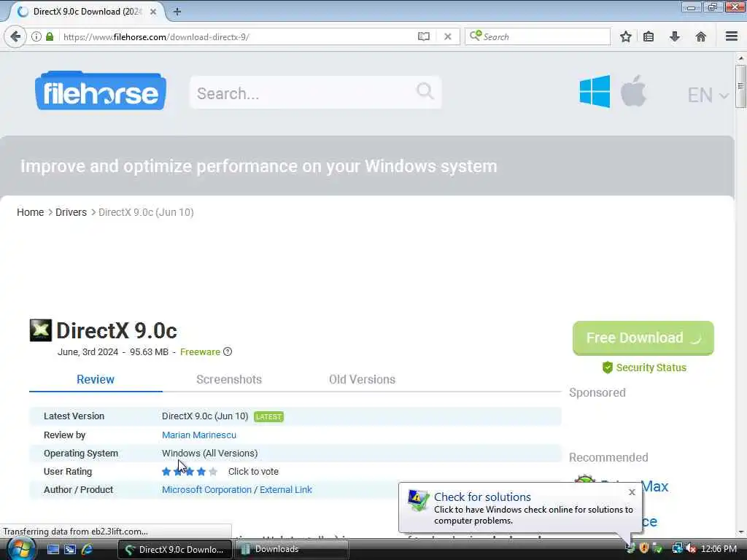Click 'Windows (All Versions)' text
The image size is (747, 560).
[x=209, y=454]
